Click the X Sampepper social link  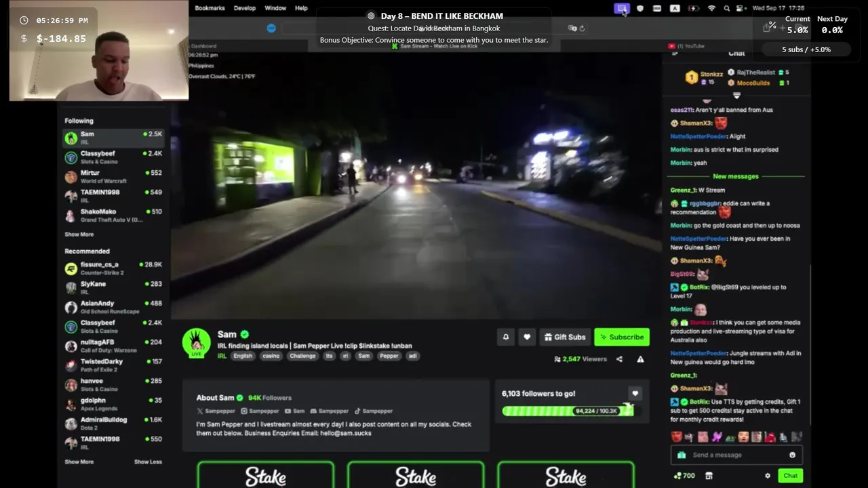point(216,411)
